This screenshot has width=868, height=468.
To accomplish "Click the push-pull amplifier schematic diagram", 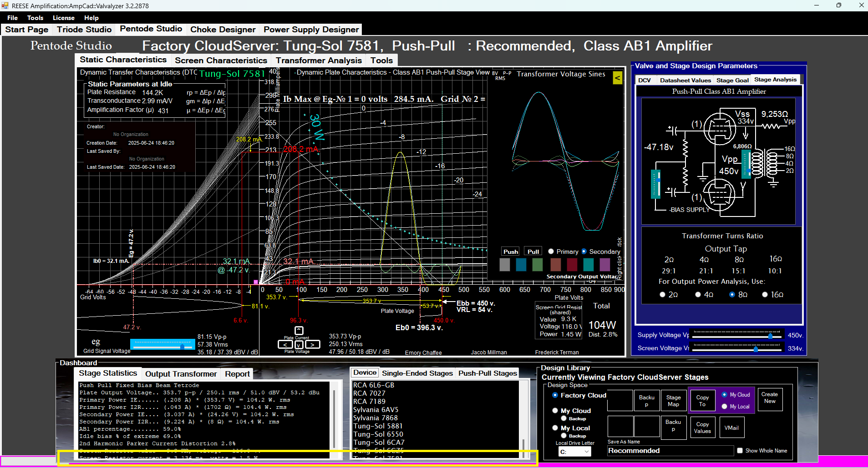I will (718, 161).
